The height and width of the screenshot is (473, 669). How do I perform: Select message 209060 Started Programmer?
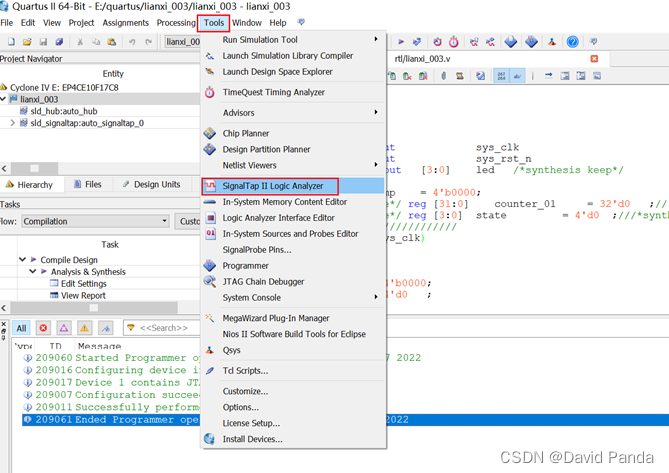(x=111, y=358)
